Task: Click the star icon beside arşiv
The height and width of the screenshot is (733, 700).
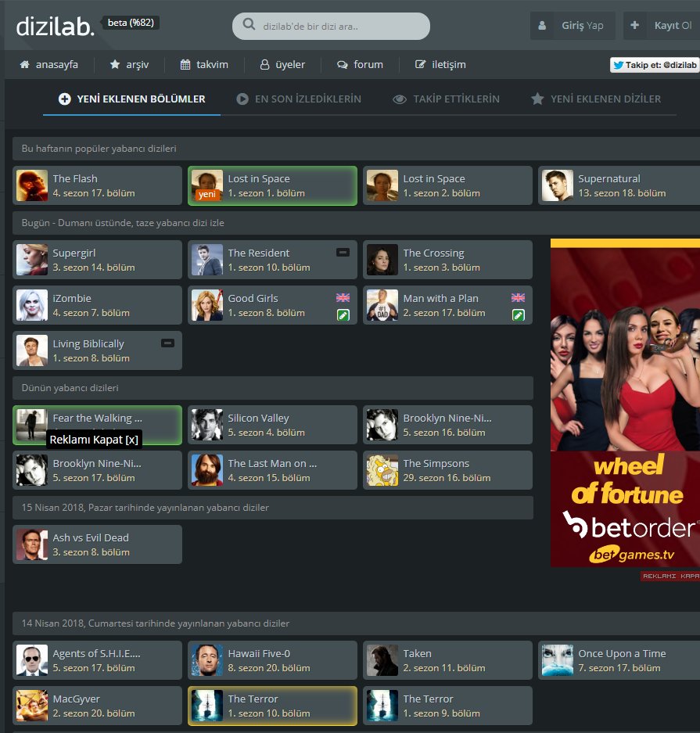Action: (115, 64)
